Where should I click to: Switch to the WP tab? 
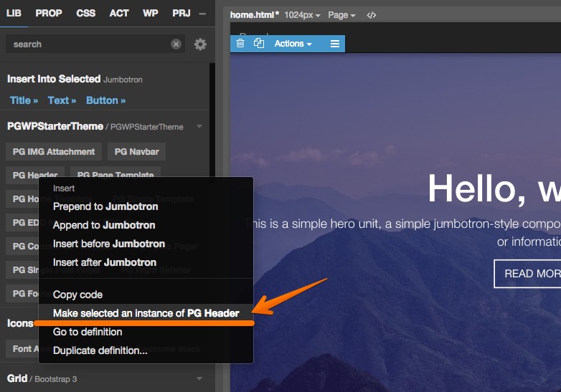click(150, 13)
